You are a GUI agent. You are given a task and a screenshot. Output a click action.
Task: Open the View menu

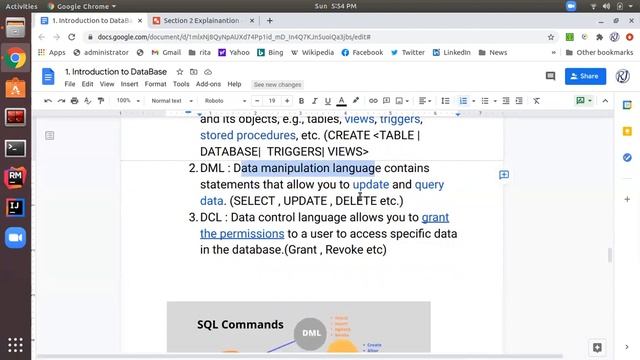coord(107,84)
